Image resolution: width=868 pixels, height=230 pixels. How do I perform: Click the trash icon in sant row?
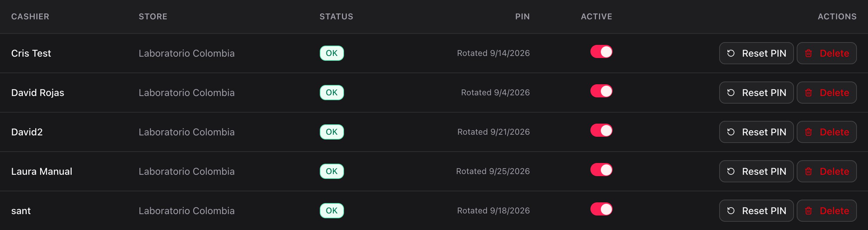tap(808, 211)
